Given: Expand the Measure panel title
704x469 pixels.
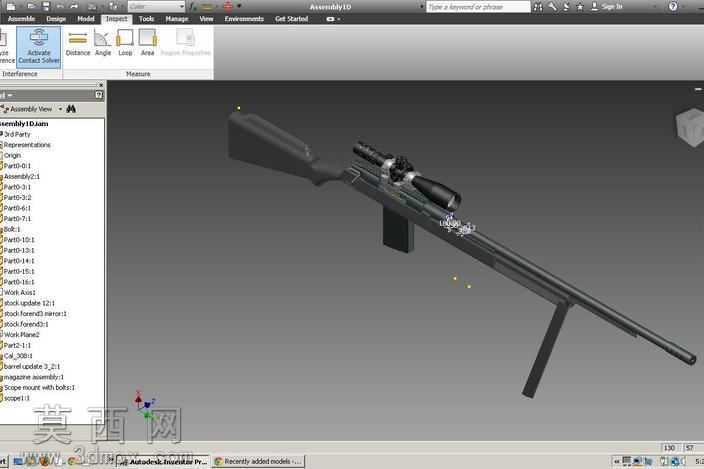Looking at the screenshot, I should pyautogui.click(x=138, y=74).
